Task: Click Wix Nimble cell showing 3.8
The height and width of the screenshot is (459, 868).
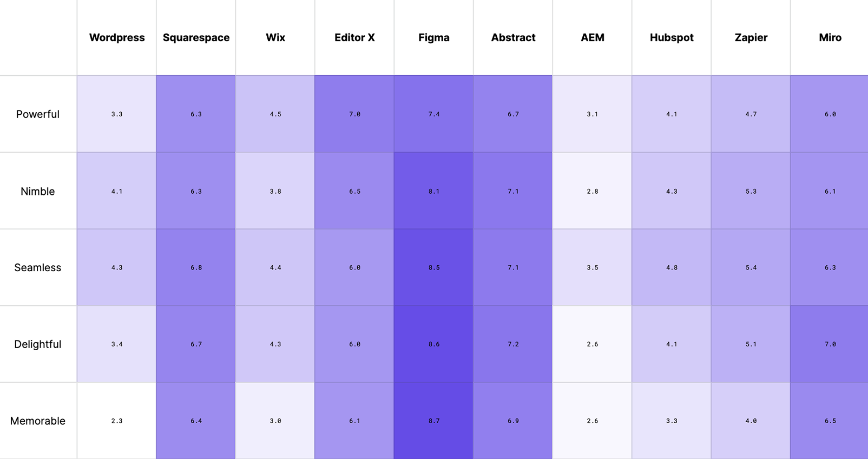Action: pos(275,191)
